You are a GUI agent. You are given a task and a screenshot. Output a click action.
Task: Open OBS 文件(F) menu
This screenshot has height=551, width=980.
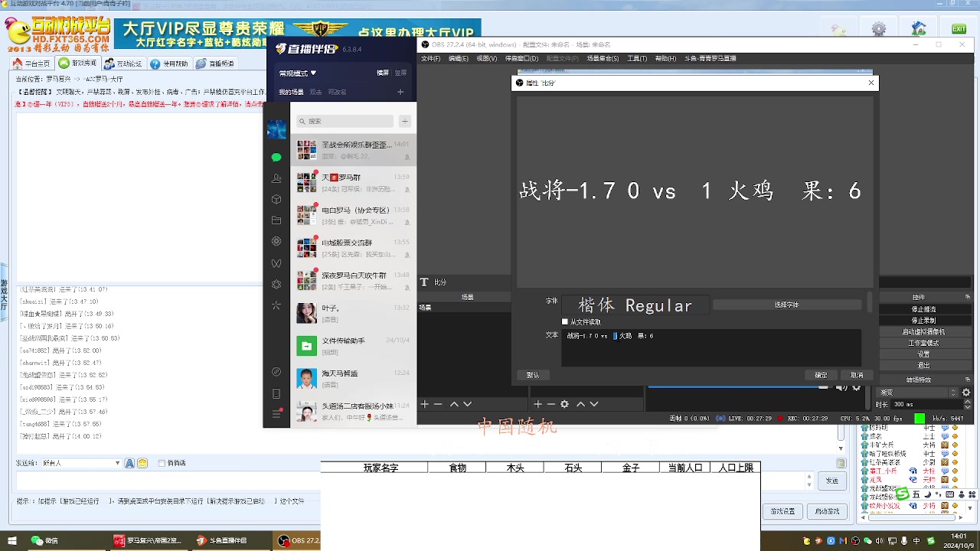tap(431, 58)
